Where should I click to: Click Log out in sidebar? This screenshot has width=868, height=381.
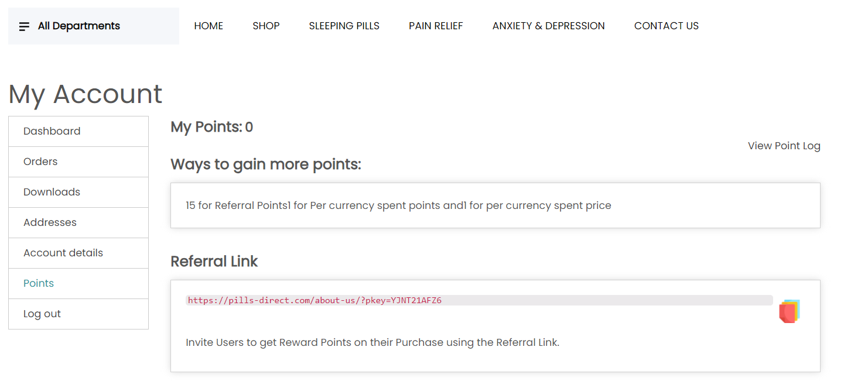pyautogui.click(x=78, y=314)
